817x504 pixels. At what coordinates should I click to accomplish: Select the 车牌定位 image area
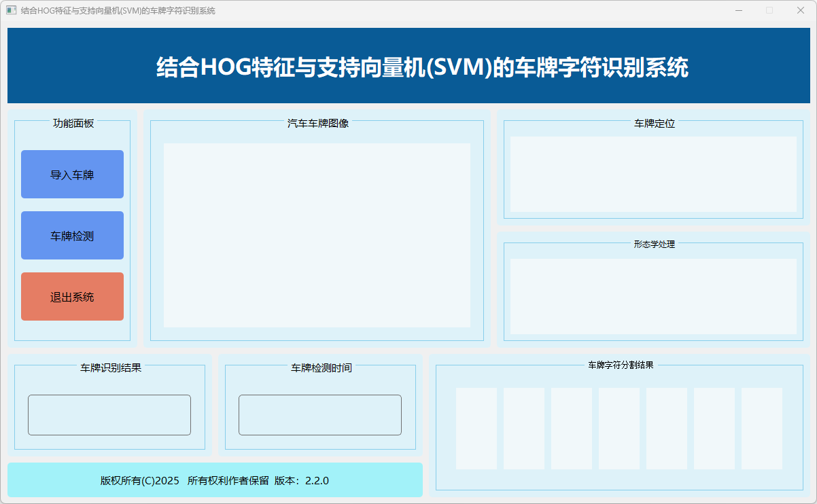653,174
